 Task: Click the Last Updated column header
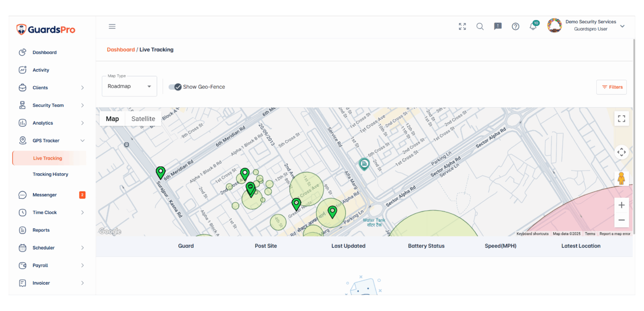[x=348, y=246]
